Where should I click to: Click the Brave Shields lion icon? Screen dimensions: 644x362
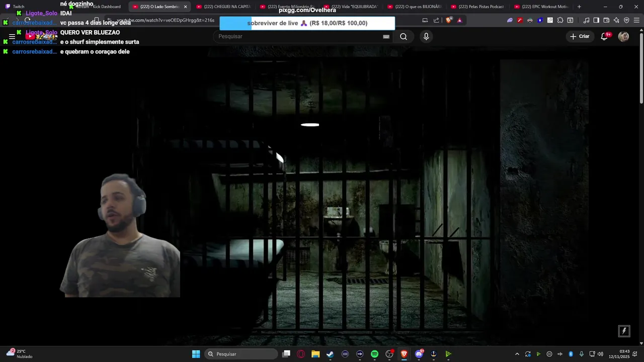(x=449, y=20)
